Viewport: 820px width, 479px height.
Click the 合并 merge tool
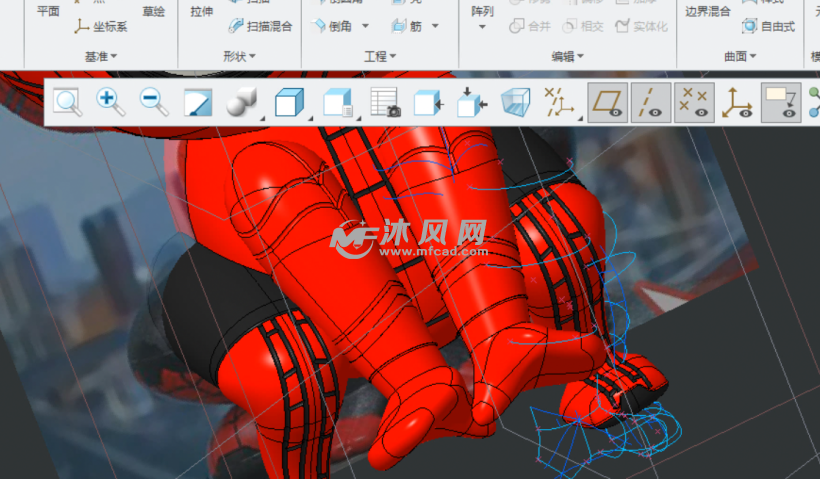point(530,26)
